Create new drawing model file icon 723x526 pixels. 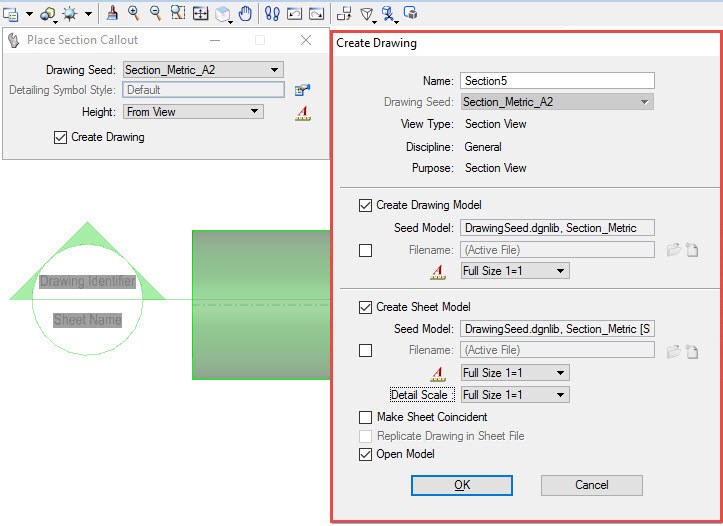[692, 250]
